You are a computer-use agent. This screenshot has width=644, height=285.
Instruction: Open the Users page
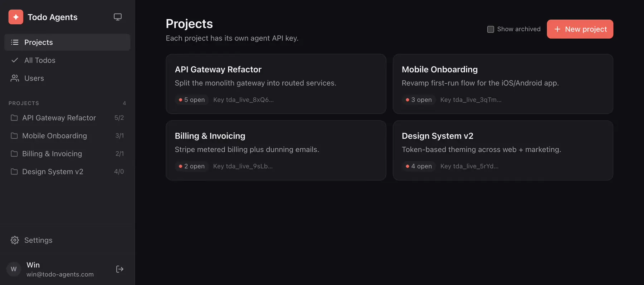[67, 78]
